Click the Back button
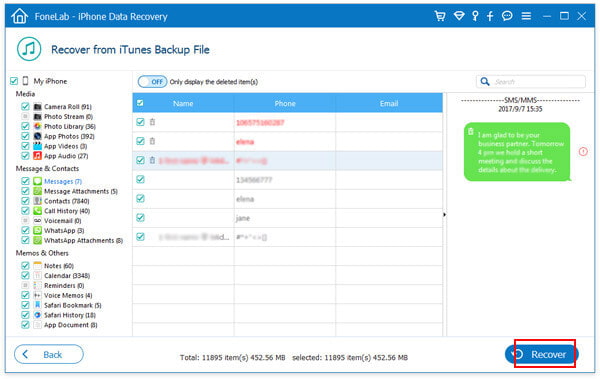600x379 pixels. click(49, 354)
